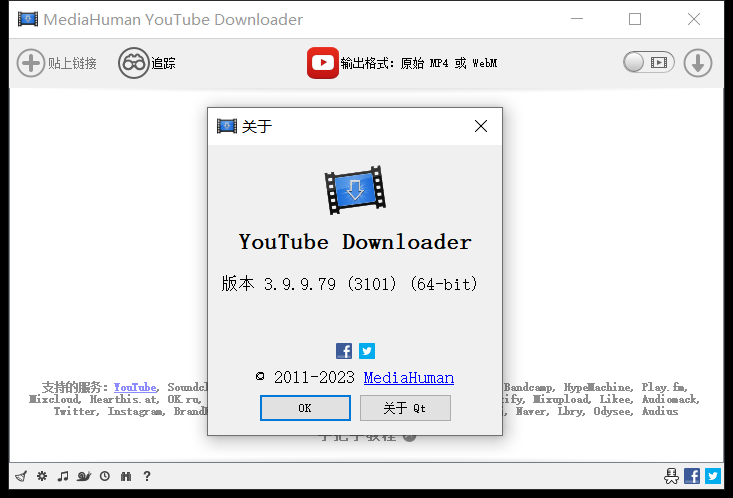733x498 pixels.
Task: Open Facebook icon in About dialog
Action: (x=344, y=351)
